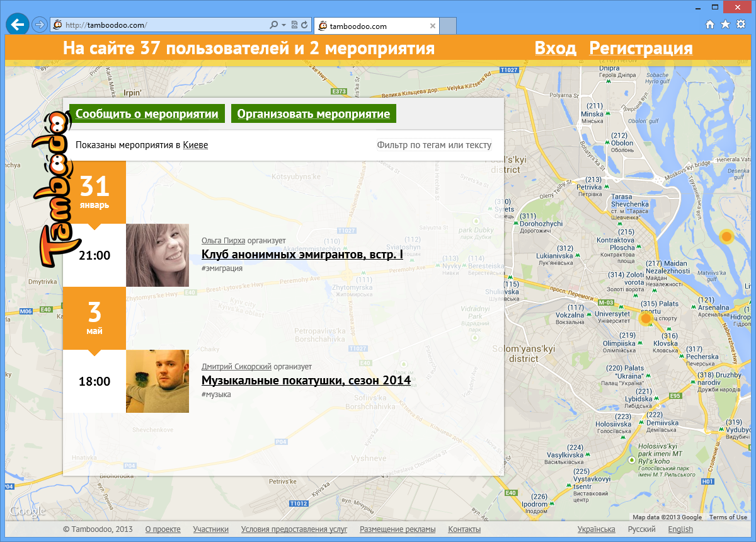756x542 pixels.
Task: Open the browser Home icon
Action: pyautogui.click(x=710, y=25)
